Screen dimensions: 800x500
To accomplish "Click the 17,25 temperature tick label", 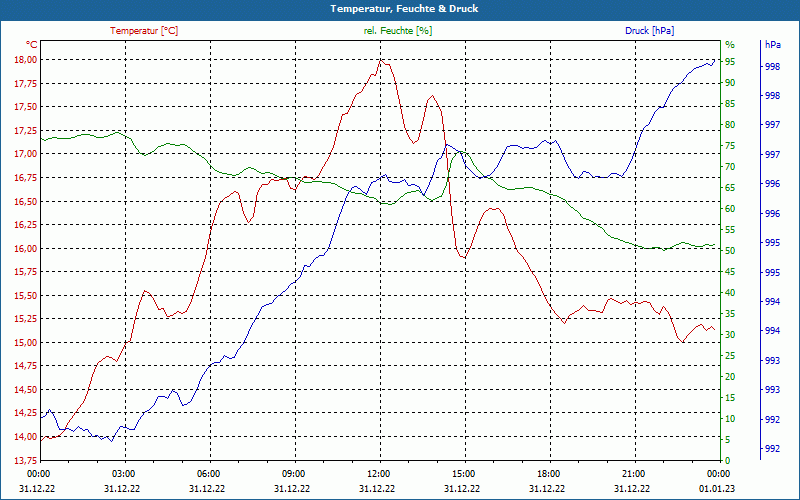I will click(24, 131).
